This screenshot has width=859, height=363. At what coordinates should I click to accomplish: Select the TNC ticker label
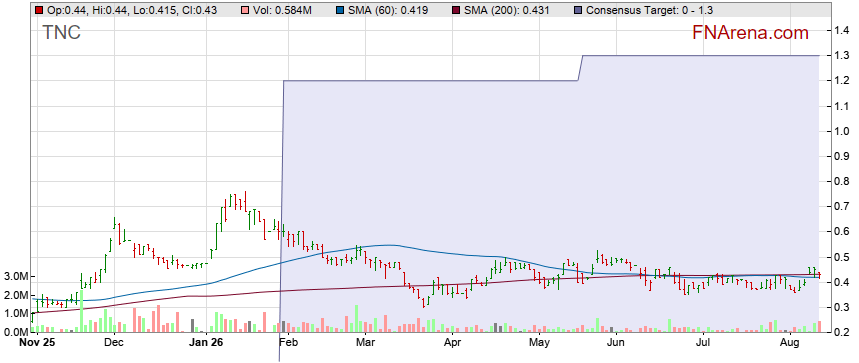61,32
